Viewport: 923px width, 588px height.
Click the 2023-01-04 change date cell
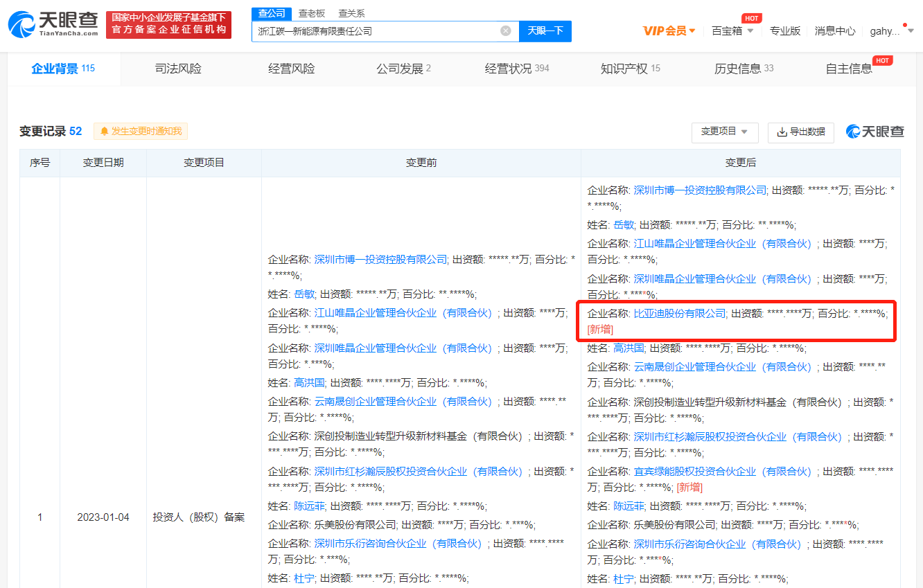(103, 517)
